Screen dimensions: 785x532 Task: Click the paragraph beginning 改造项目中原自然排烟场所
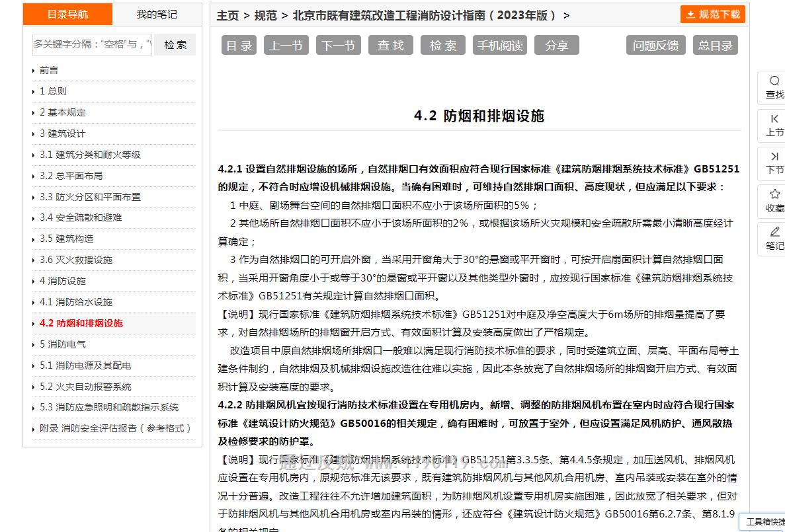pyautogui.click(x=478, y=369)
